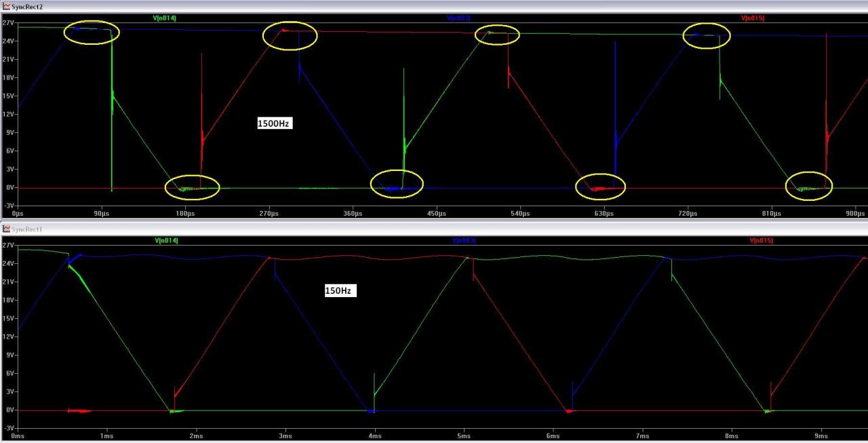Viewport: 868px width, 443px height.
Task: Click the 3ms time axis label
Action: 285,436
